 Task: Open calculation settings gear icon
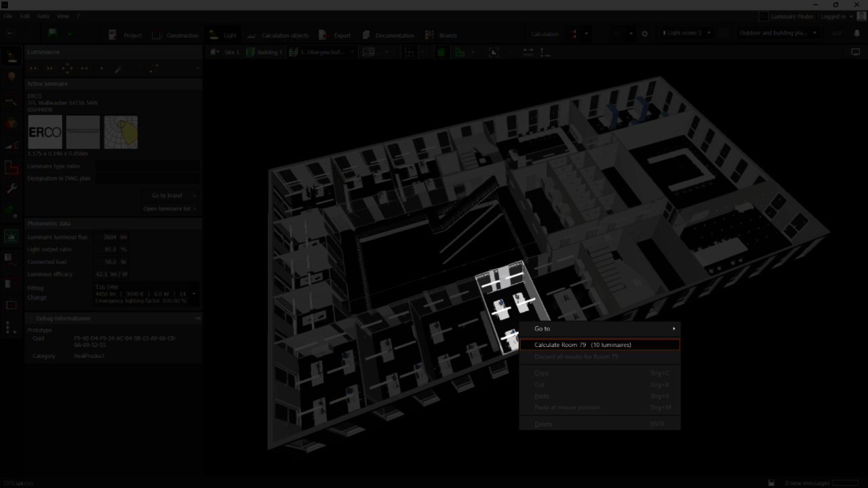(x=645, y=34)
